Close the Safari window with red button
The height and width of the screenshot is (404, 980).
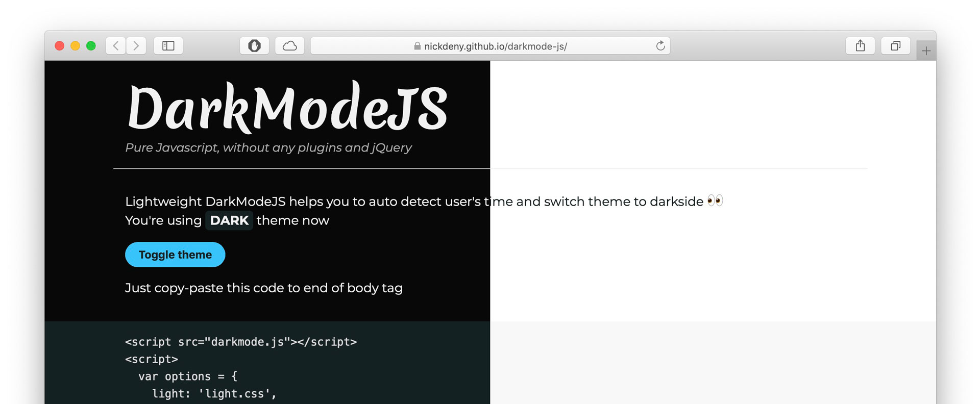click(59, 46)
